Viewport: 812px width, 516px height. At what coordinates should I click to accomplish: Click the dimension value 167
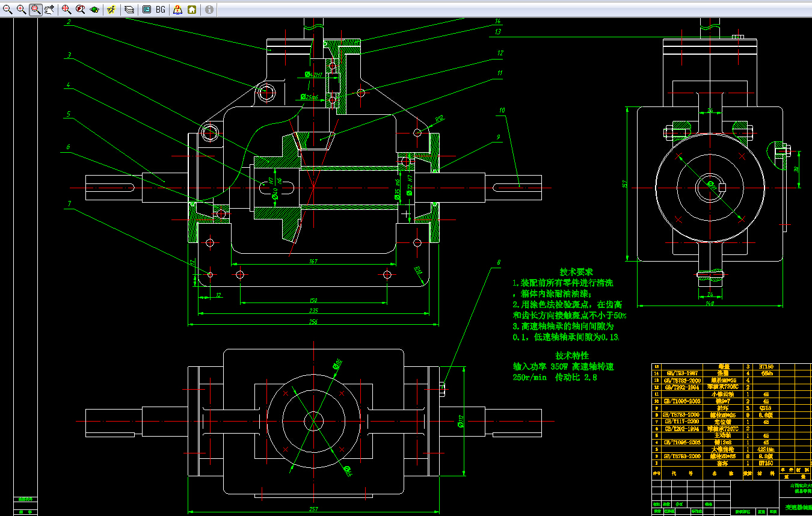(313, 262)
